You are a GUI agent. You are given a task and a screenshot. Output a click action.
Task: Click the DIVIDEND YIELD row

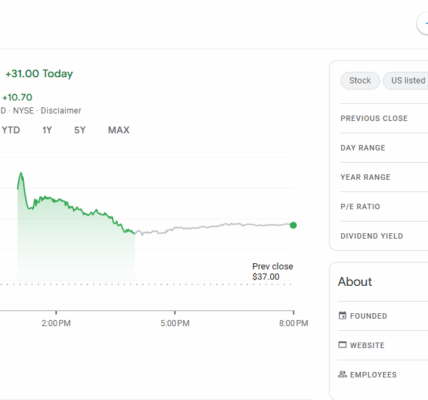point(384,236)
